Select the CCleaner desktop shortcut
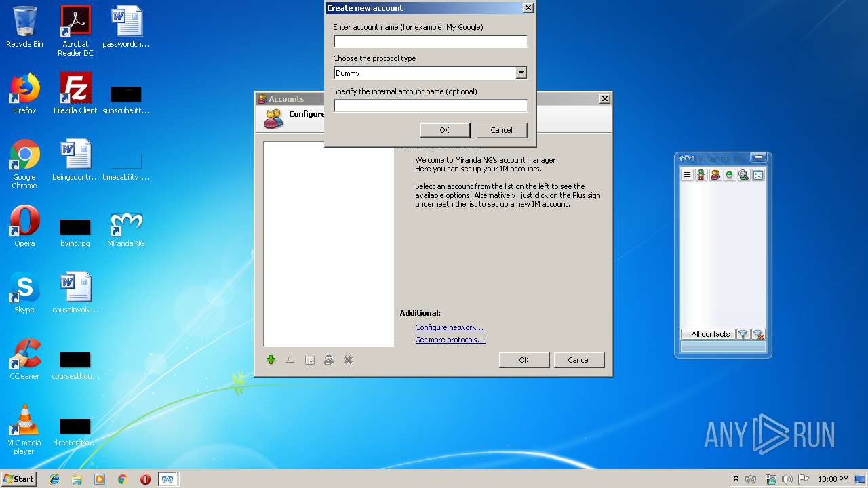 [24, 359]
